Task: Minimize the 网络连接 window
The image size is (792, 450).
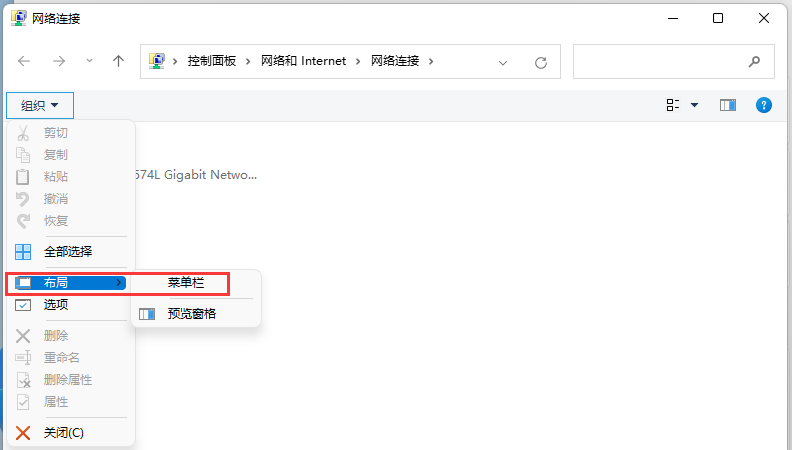Action: coord(673,18)
